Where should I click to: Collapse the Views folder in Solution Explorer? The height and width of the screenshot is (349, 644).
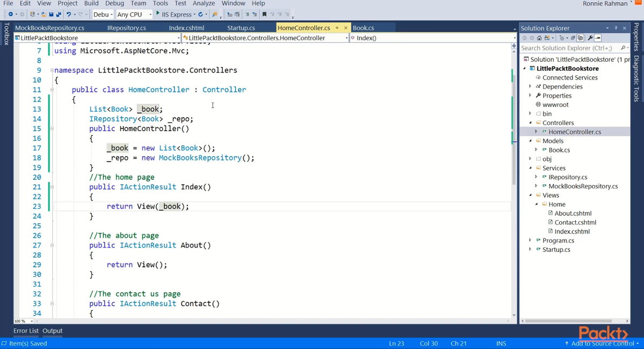[531, 195]
